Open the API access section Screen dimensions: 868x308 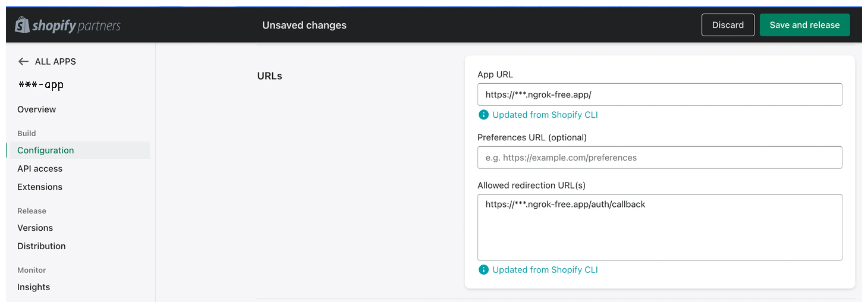[40, 168]
